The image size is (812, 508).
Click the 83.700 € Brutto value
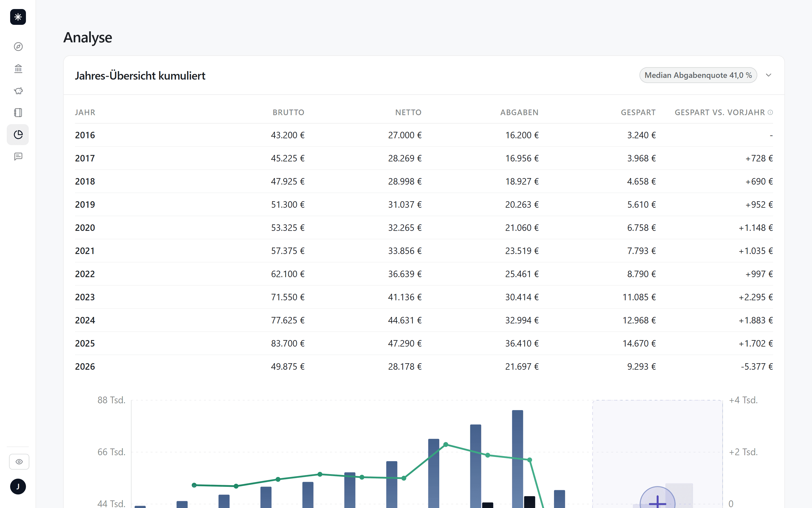pos(288,344)
